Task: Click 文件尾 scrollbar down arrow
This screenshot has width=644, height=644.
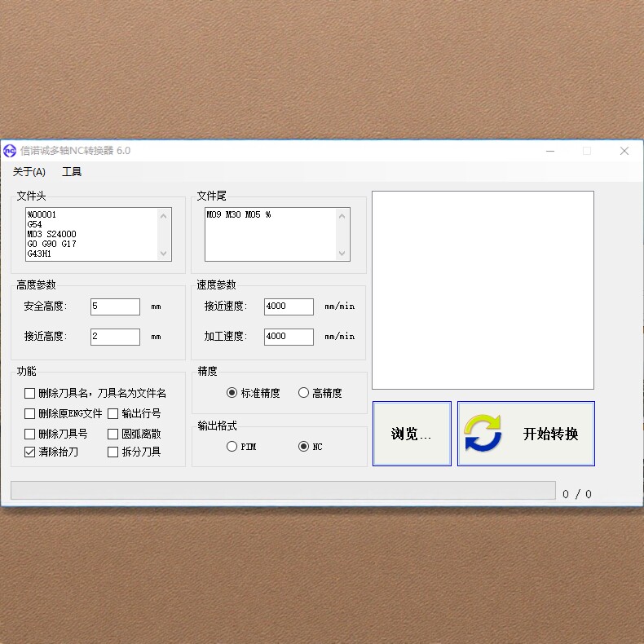Action: click(x=342, y=253)
